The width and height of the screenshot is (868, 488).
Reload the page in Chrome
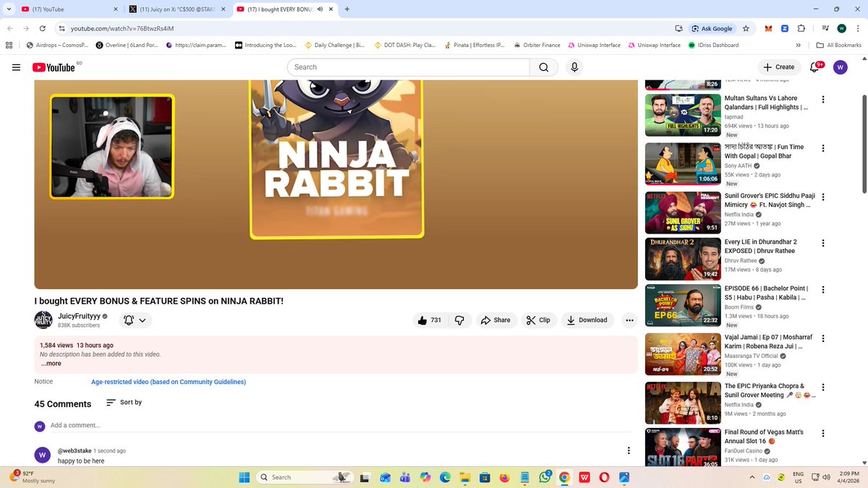[43, 28]
